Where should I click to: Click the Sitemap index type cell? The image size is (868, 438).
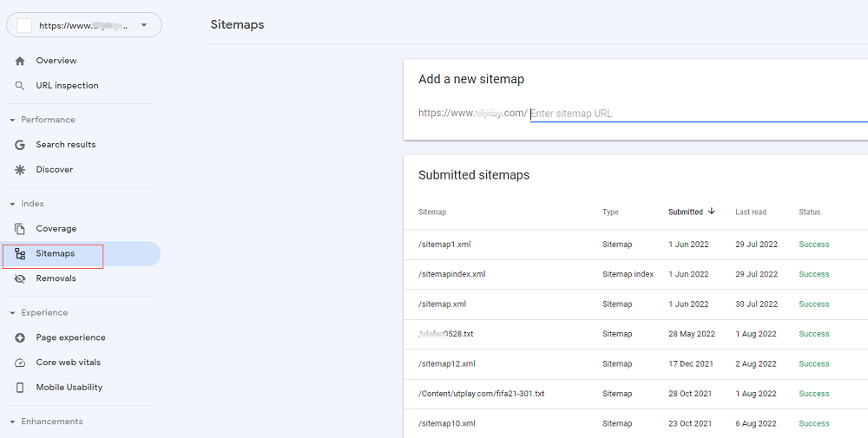628,274
